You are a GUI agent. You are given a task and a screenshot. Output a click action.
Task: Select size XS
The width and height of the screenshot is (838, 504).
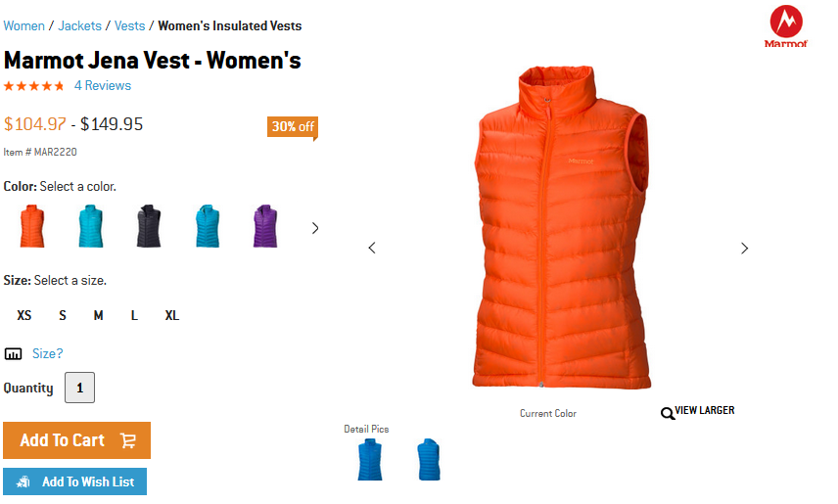tap(24, 315)
